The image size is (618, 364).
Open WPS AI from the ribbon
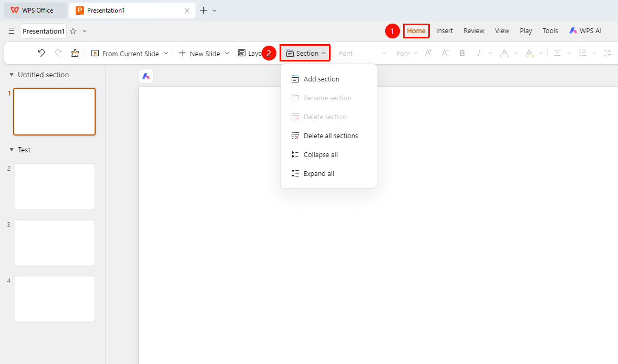(585, 30)
